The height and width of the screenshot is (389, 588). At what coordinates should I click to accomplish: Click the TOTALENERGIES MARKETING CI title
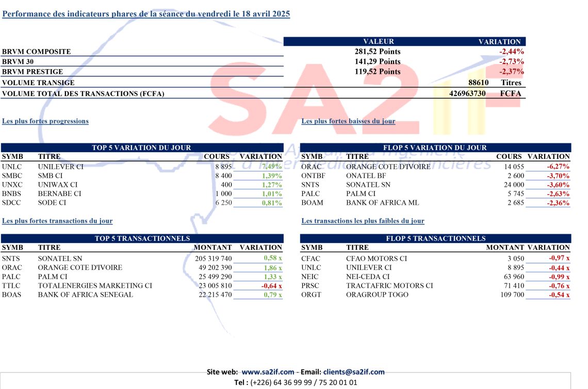point(95,285)
